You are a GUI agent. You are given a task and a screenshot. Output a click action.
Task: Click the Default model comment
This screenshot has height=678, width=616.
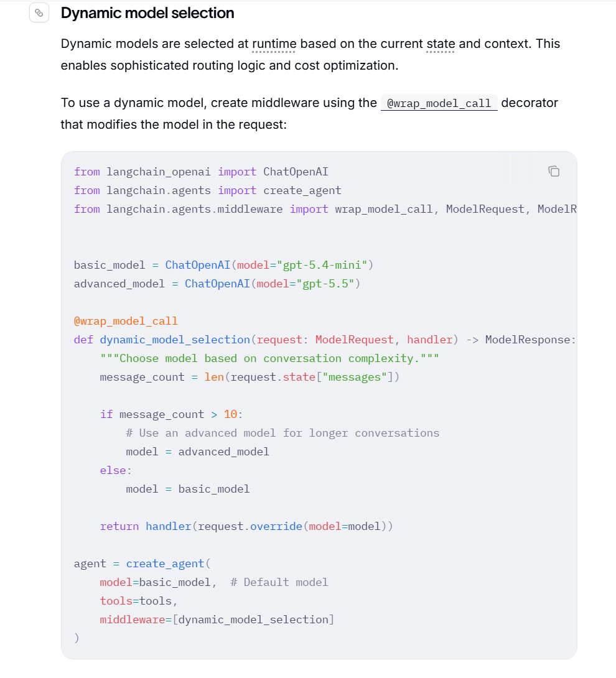279,582
